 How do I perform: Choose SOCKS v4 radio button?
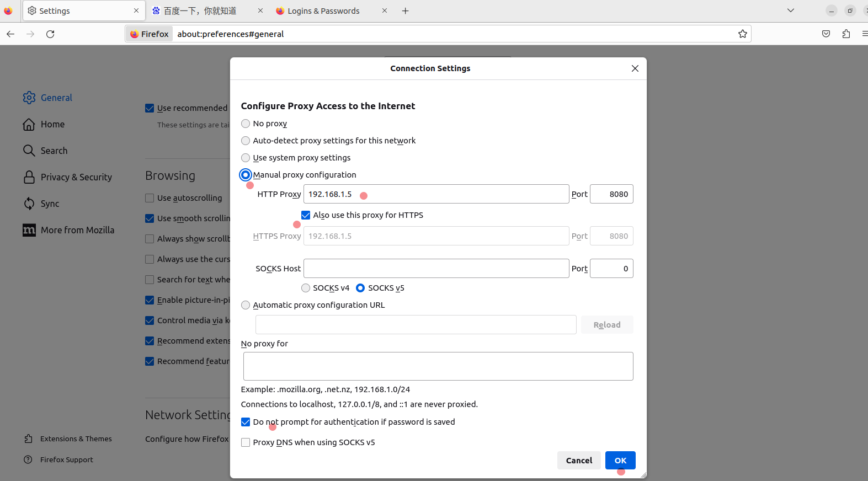click(x=306, y=288)
